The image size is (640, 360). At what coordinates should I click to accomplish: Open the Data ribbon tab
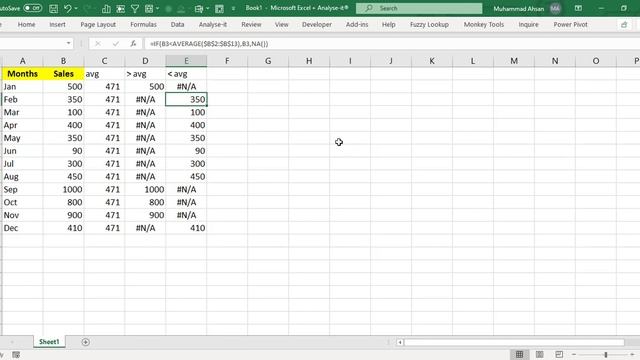point(178,24)
